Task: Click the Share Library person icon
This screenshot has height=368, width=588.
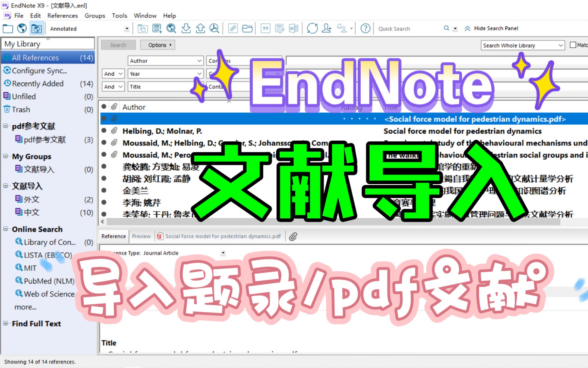Action: tap(327, 29)
